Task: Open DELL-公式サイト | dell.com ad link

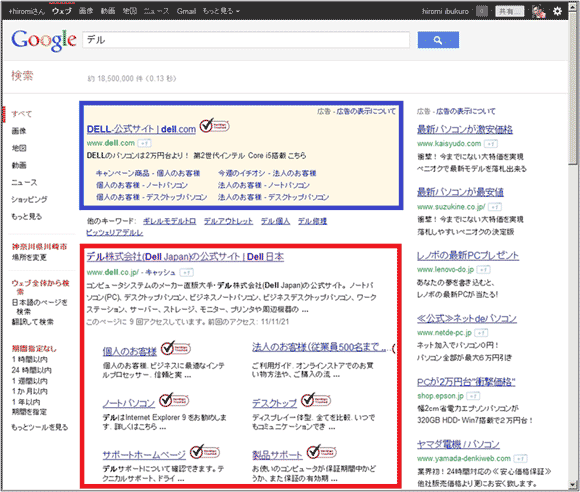Action: [x=141, y=129]
